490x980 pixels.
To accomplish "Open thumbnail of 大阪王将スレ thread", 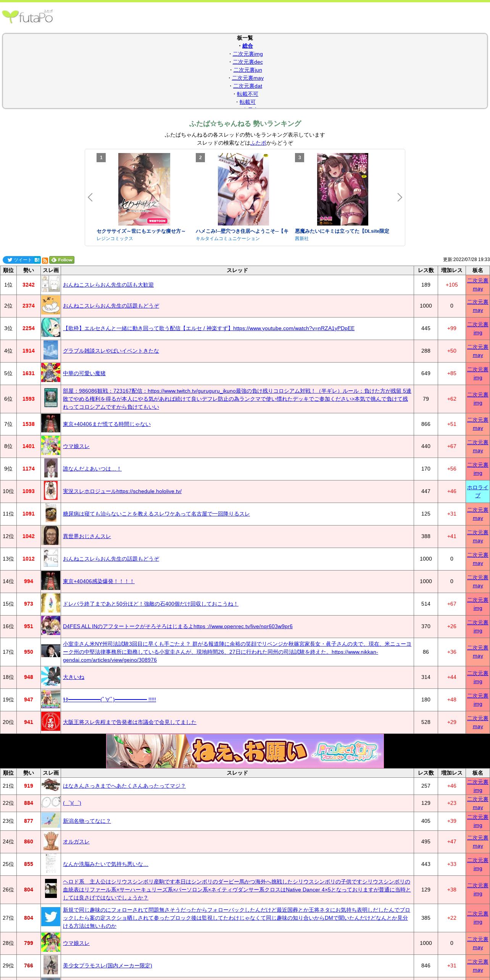I will [x=51, y=722].
